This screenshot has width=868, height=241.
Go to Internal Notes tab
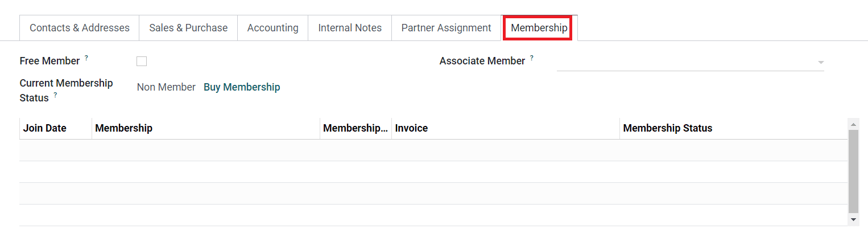coord(350,28)
